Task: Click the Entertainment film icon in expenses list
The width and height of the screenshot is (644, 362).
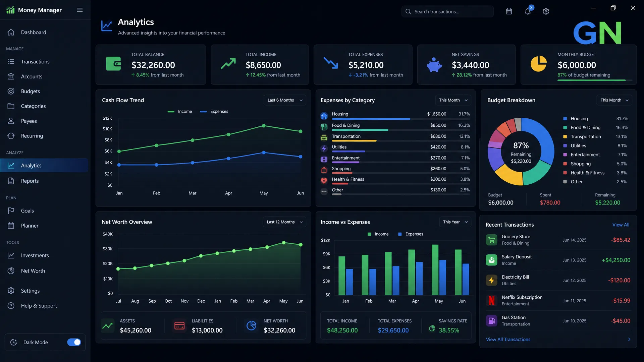Action: [x=324, y=159]
